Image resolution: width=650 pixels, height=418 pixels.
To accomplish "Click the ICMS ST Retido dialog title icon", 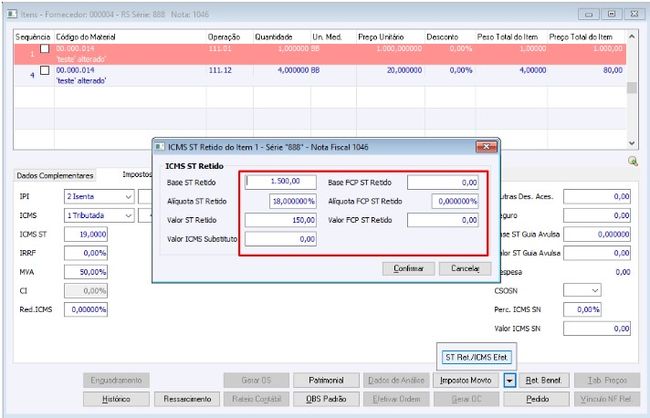I will 160,147.
